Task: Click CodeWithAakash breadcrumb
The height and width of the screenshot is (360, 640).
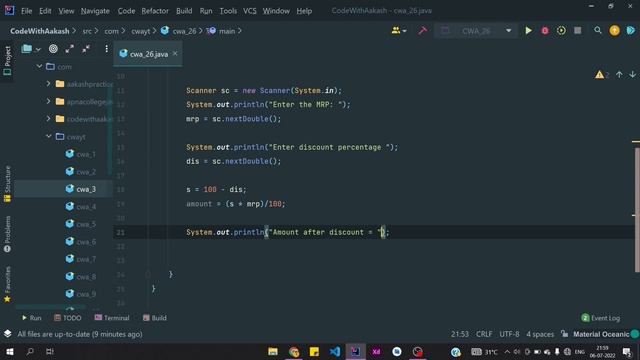Action: click(40, 31)
